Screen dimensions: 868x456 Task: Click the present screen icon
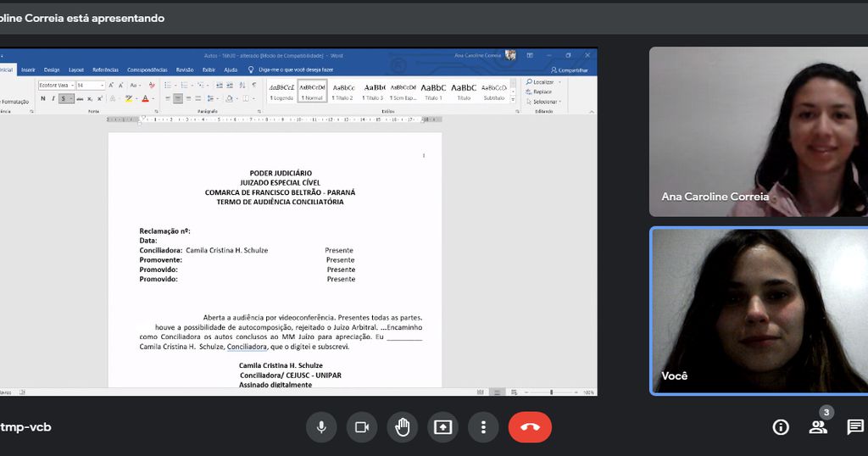[442, 427]
